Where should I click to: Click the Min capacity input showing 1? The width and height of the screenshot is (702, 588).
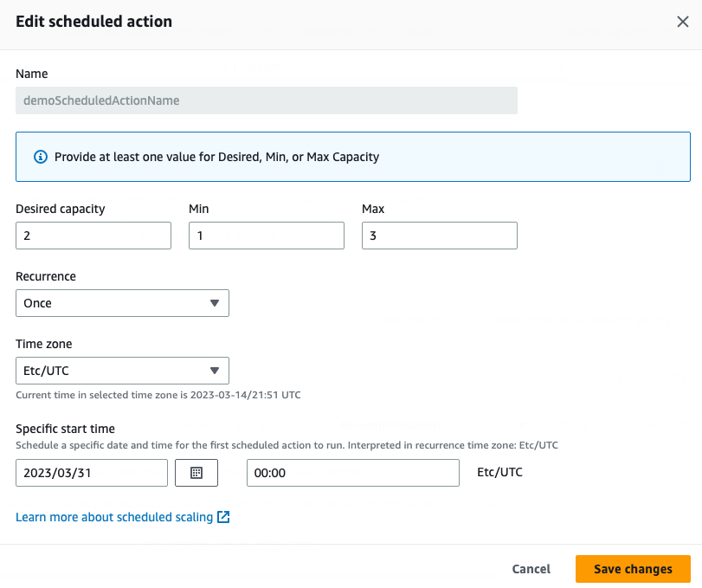(266, 235)
